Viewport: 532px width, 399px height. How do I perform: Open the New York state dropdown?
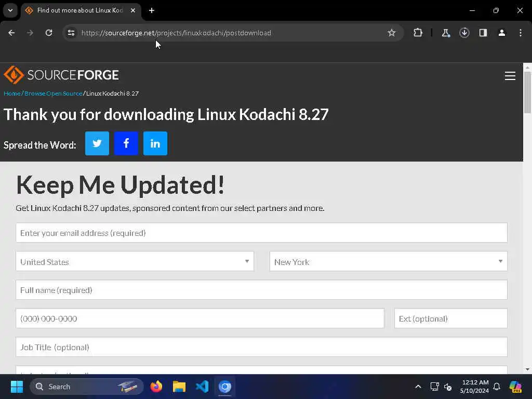(389, 261)
